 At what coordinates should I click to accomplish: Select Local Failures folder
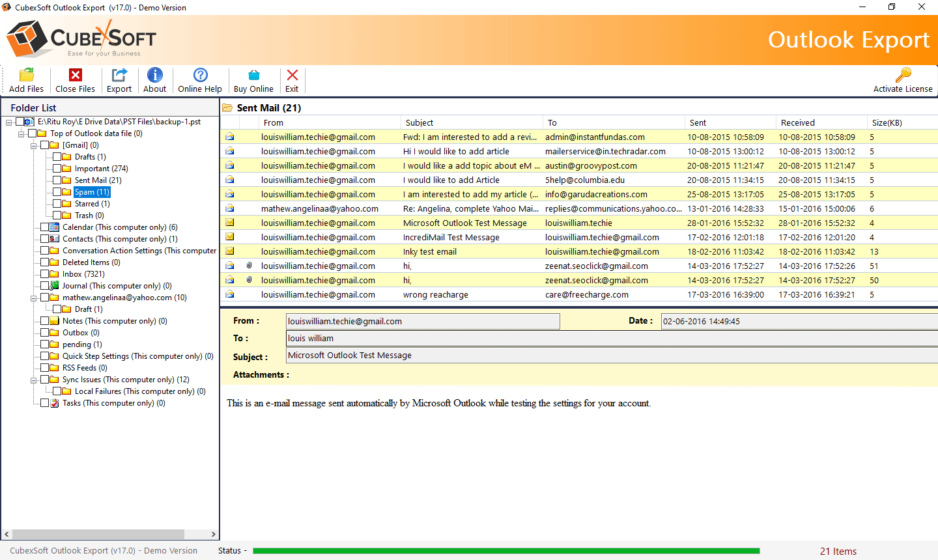[140, 391]
